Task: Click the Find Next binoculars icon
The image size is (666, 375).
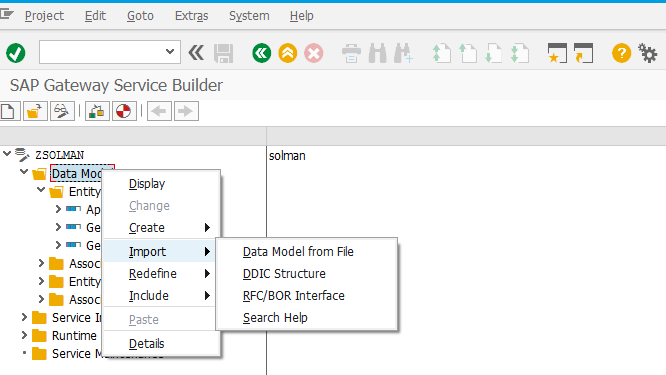Action: click(x=403, y=54)
